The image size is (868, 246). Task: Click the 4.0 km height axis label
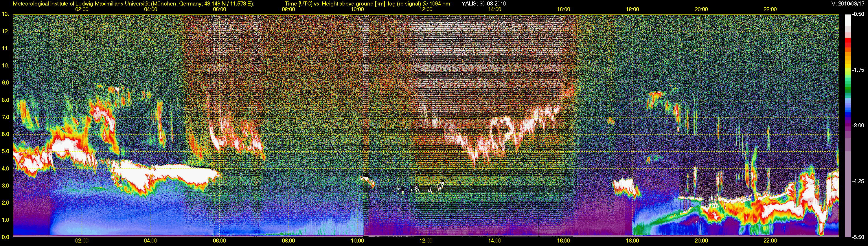(5, 168)
